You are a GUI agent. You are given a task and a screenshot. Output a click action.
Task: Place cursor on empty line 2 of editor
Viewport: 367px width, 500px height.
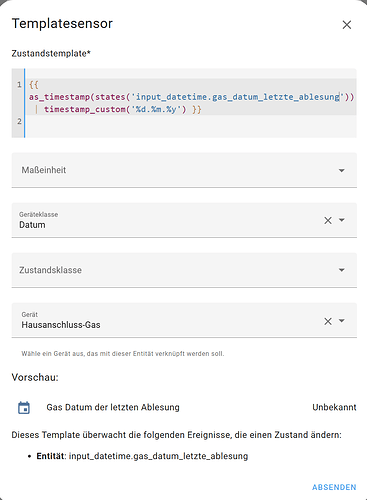tap(190, 122)
